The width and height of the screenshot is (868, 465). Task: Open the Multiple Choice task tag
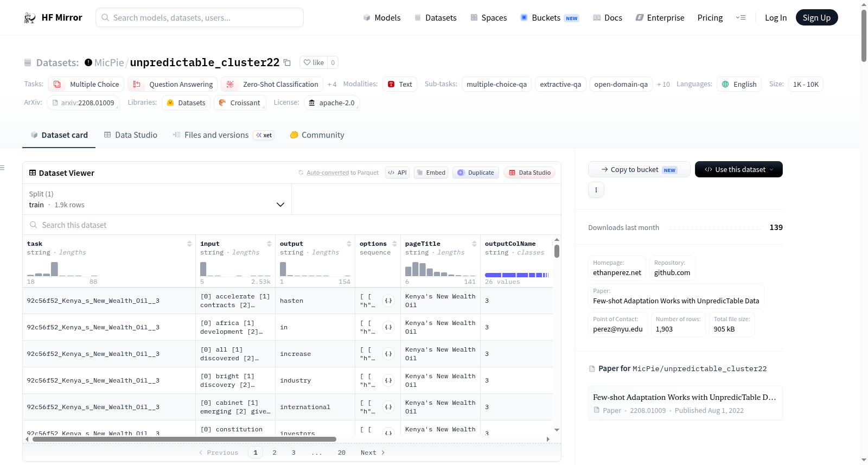pos(86,84)
